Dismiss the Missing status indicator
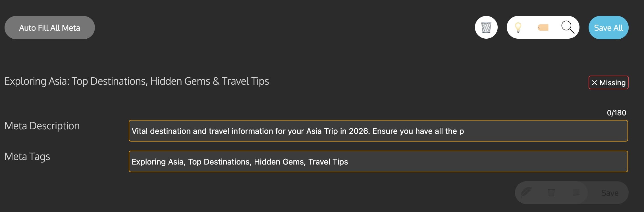This screenshot has width=644, height=212. (x=608, y=83)
